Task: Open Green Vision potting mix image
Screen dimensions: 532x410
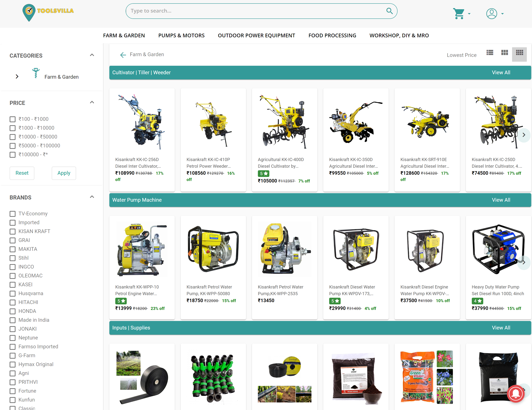Action: [427, 377]
